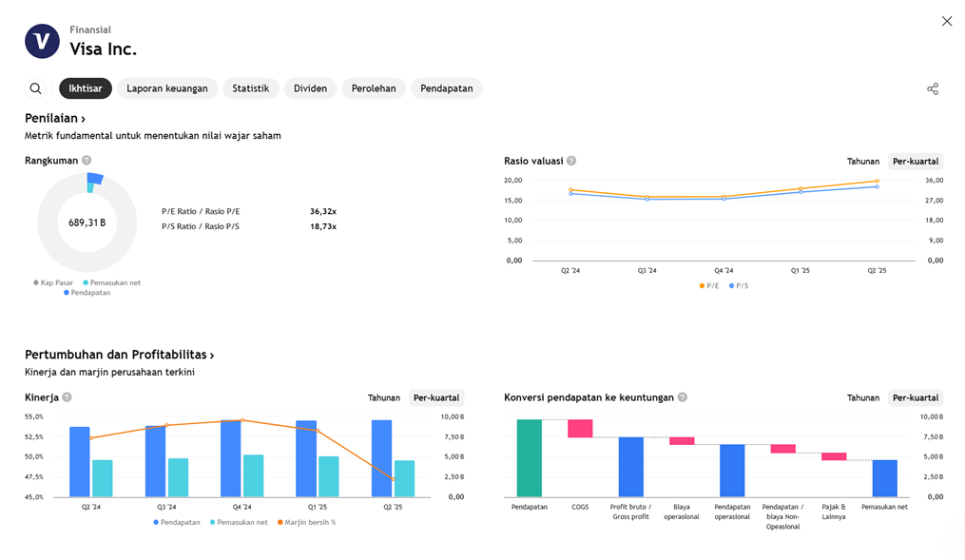Image resolution: width=965 pixels, height=560 pixels.
Task: Click the P/E Ratio / Rasio P/E label
Action: tap(201, 212)
